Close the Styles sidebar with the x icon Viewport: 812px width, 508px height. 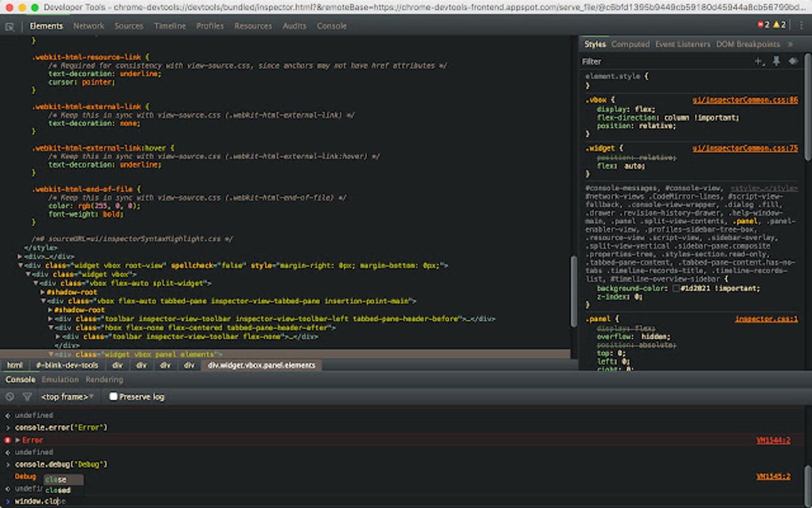[x=789, y=44]
